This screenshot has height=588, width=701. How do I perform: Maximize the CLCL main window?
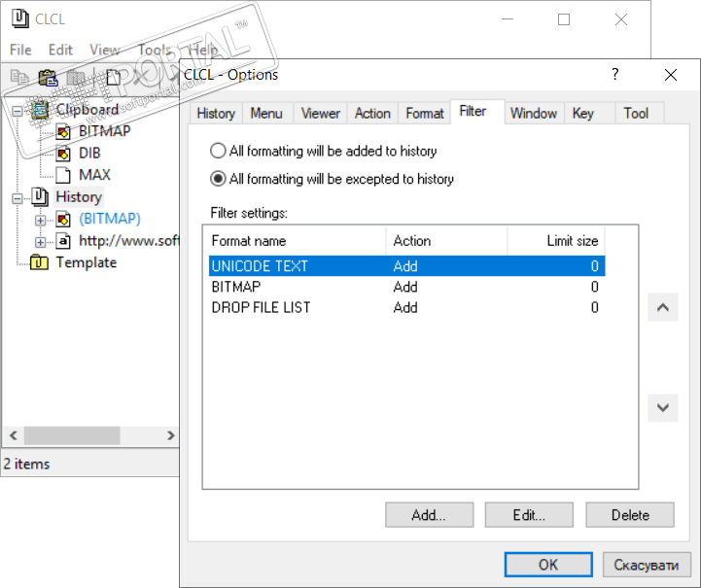564,19
